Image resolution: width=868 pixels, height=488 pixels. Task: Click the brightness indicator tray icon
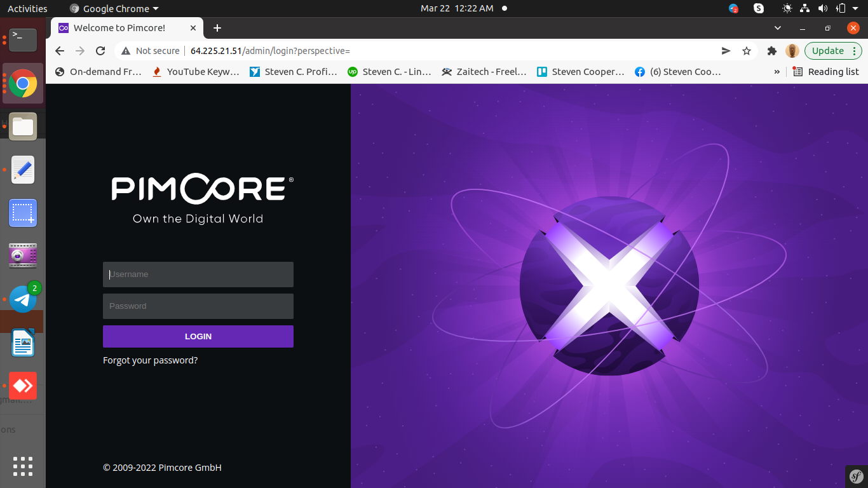[787, 8]
